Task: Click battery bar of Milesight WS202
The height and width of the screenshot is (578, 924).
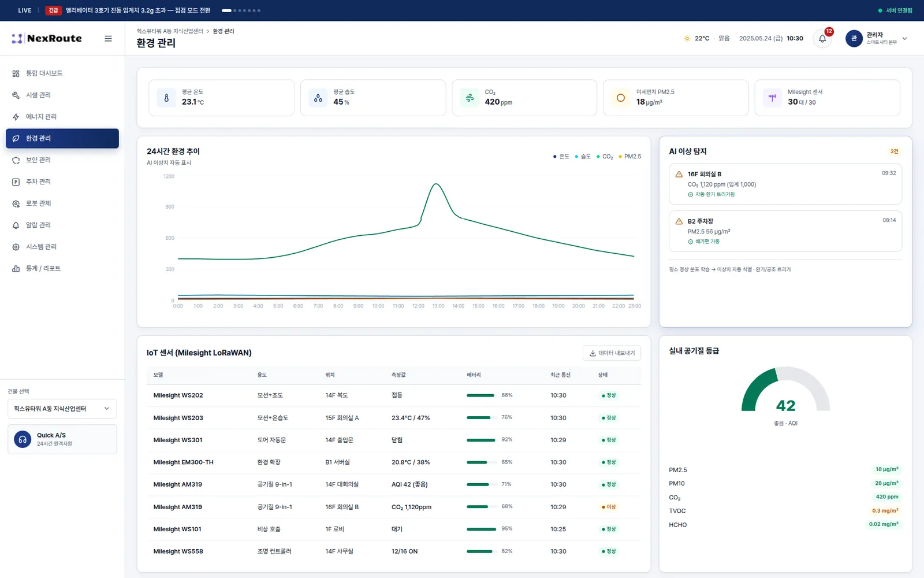Action: pos(480,395)
